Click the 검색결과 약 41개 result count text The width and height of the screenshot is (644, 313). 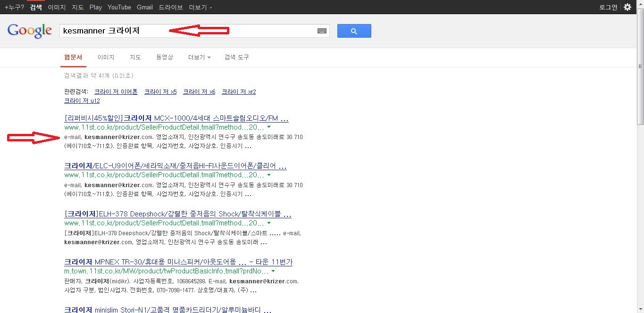point(99,75)
